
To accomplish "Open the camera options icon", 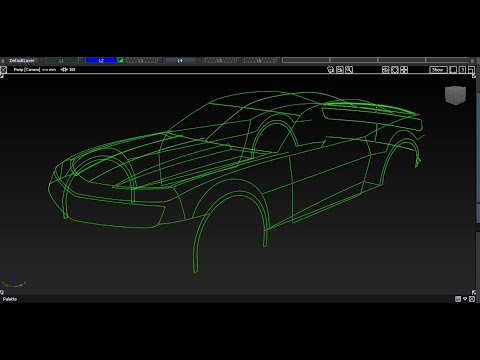I will click(x=331, y=69).
